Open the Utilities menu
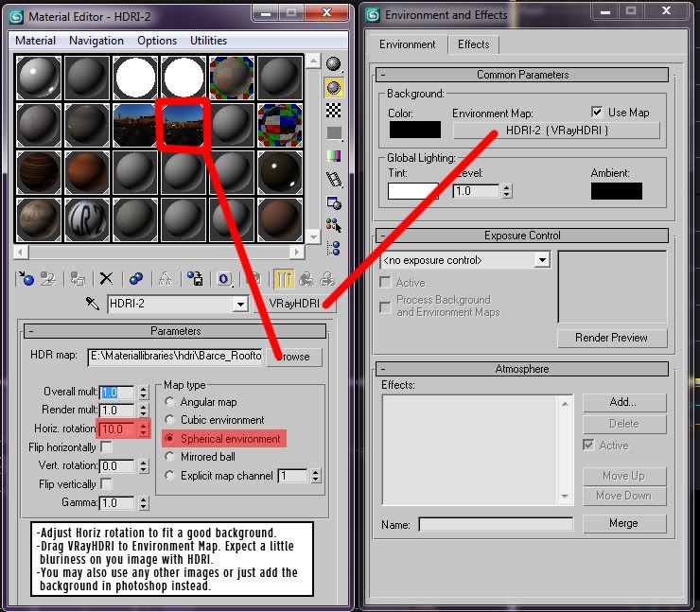This screenshot has width=700, height=612. point(208,41)
